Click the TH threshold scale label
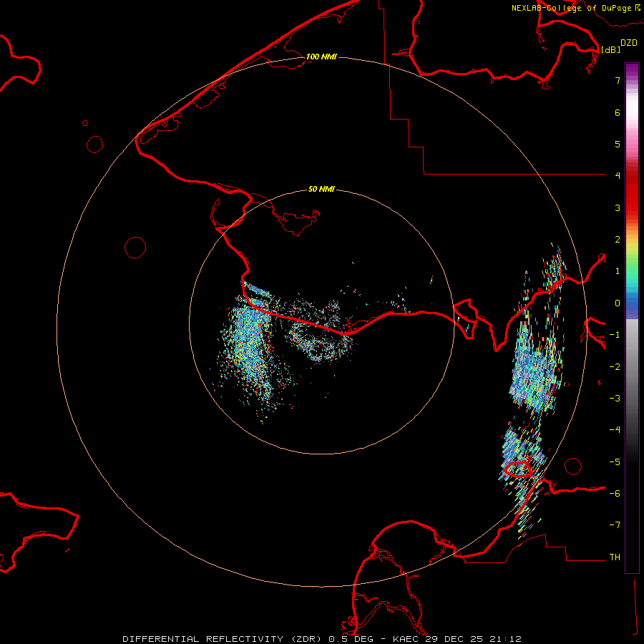 coord(615,557)
